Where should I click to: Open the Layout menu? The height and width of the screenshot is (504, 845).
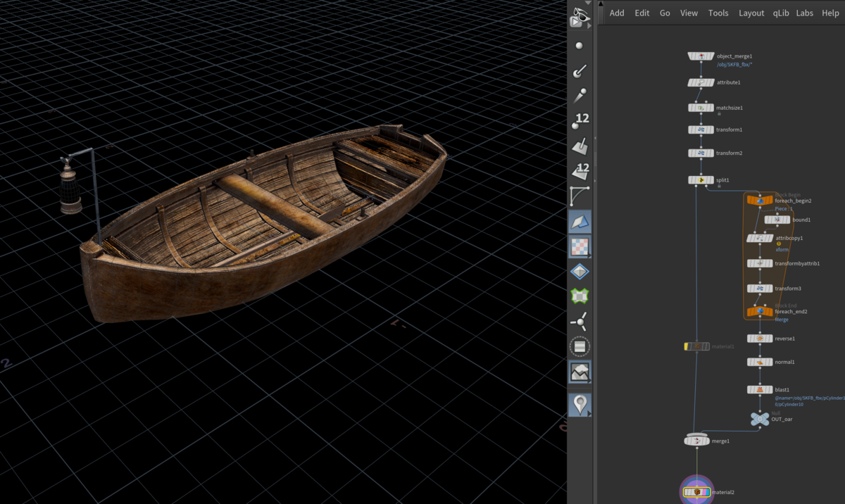pos(751,13)
